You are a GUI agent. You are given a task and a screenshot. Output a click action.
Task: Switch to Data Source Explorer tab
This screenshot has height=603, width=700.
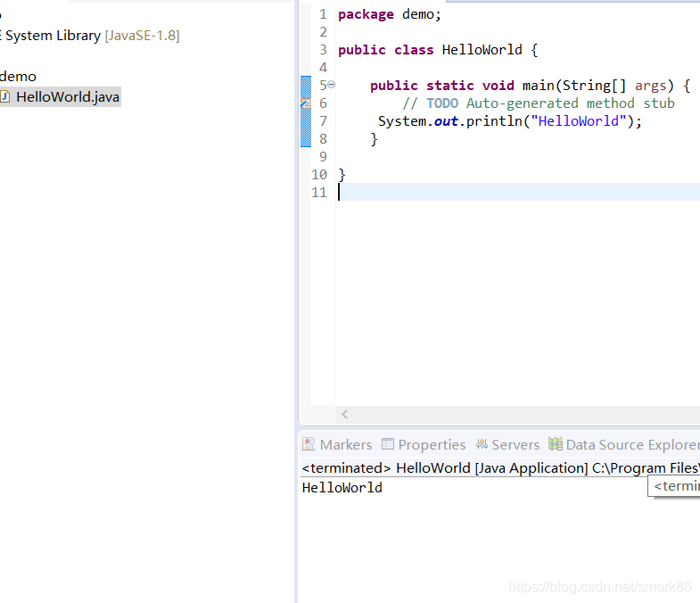(x=623, y=444)
